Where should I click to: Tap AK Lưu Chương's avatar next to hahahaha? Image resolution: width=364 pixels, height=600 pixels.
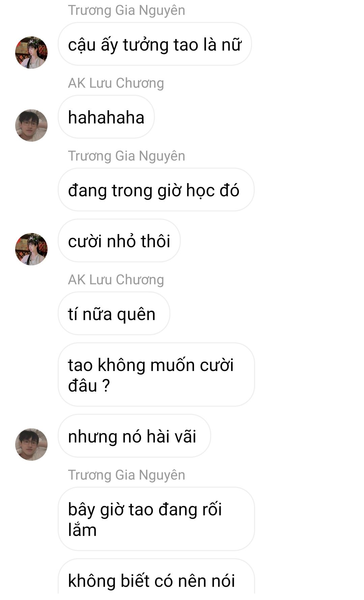click(x=31, y=125)
